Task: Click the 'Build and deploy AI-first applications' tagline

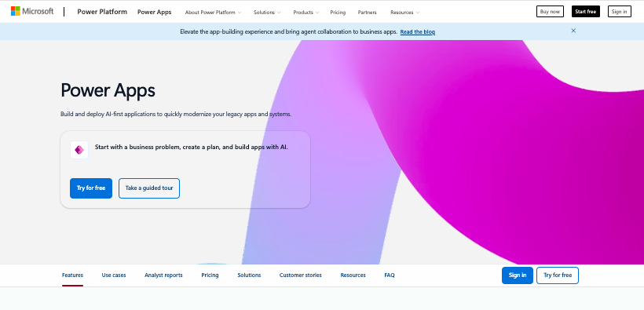Action: [176, 114]
